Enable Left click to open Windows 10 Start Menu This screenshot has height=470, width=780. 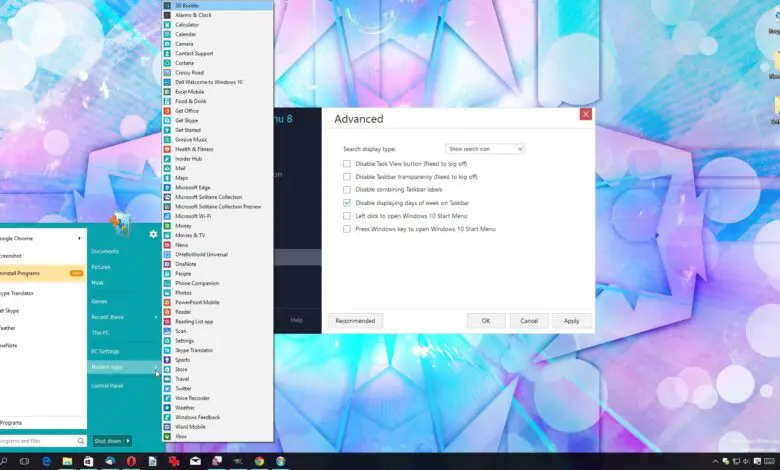(347, 216)
